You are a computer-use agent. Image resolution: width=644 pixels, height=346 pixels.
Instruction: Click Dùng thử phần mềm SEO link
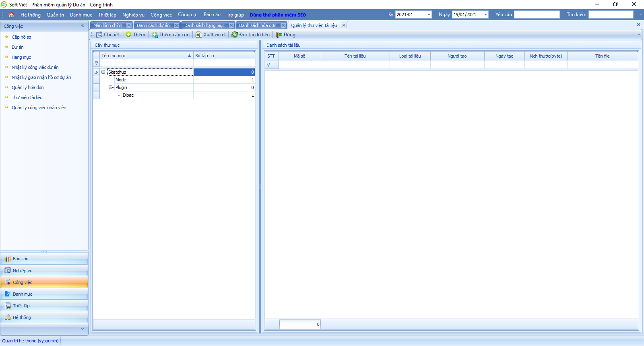pyautogui.click(x=278, y=15)
